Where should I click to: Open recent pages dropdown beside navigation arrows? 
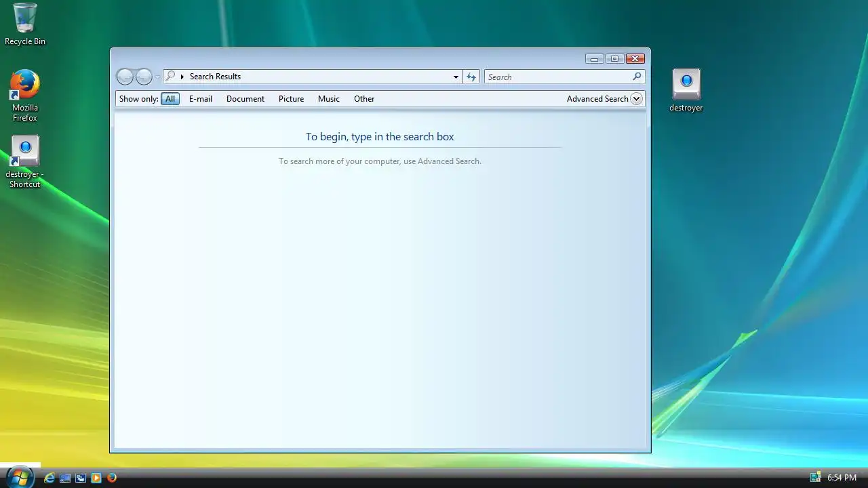point(157,77)
